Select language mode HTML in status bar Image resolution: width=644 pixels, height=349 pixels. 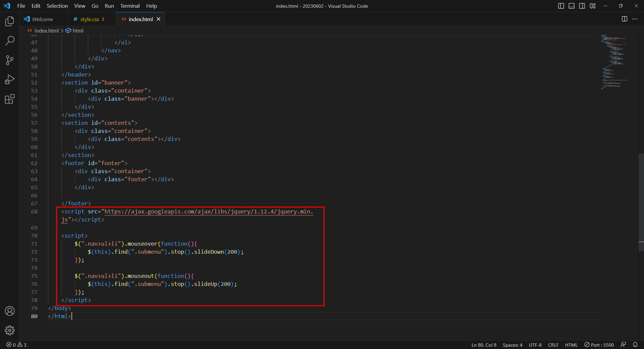click(x=571, y=345)
